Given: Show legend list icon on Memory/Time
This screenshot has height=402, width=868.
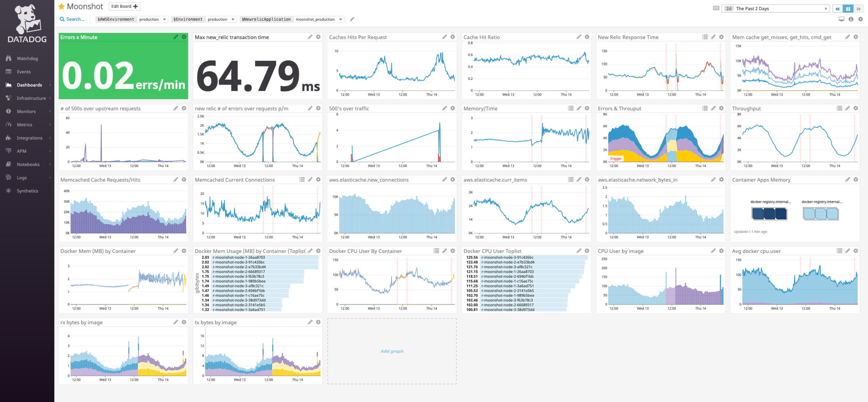Looking at the screenshot, I should (x=570, y=108).
